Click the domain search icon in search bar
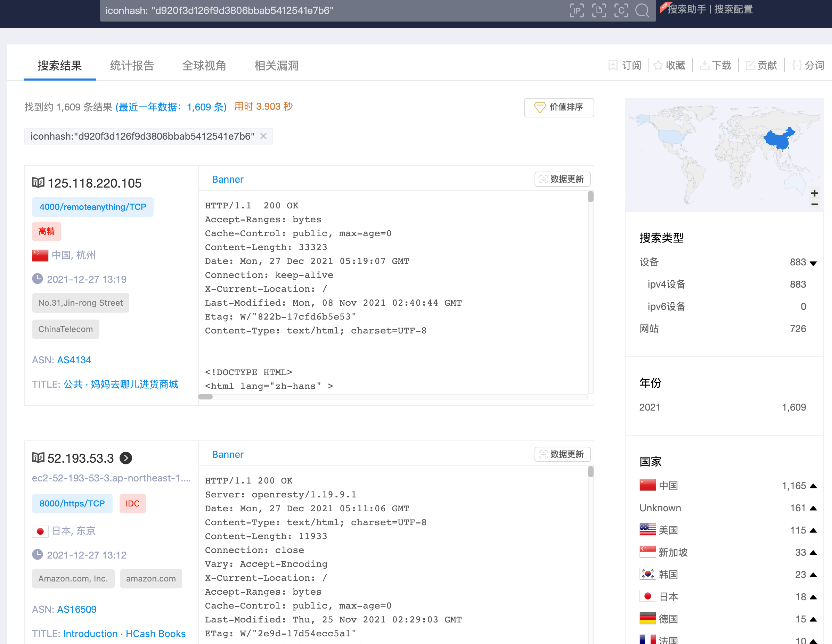Viewport: 832px width, 644px height. pos(599,10)
